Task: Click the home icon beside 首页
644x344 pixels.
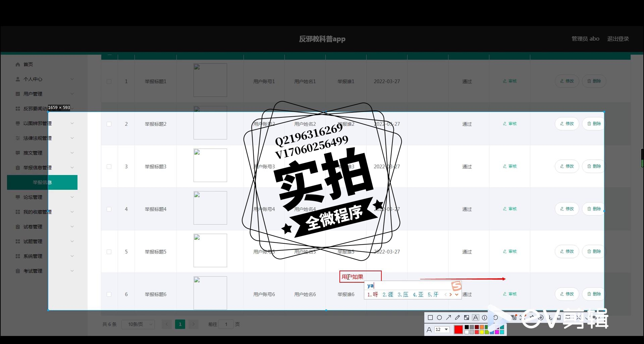Action: point(18,64)
